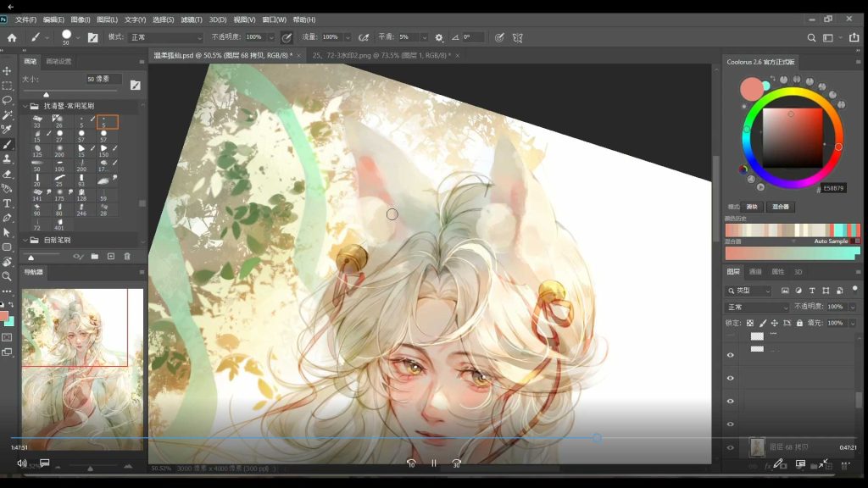868x488 pixels.
Task: Select the 401 size brush preset
Action: coord(59,224)
